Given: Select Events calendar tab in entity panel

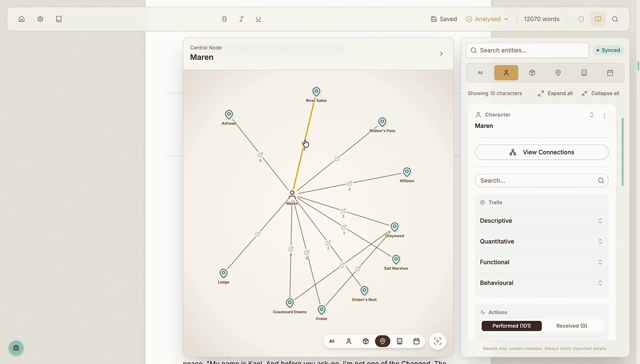Looking at the screenshot, I should click(x=610, y=73).
